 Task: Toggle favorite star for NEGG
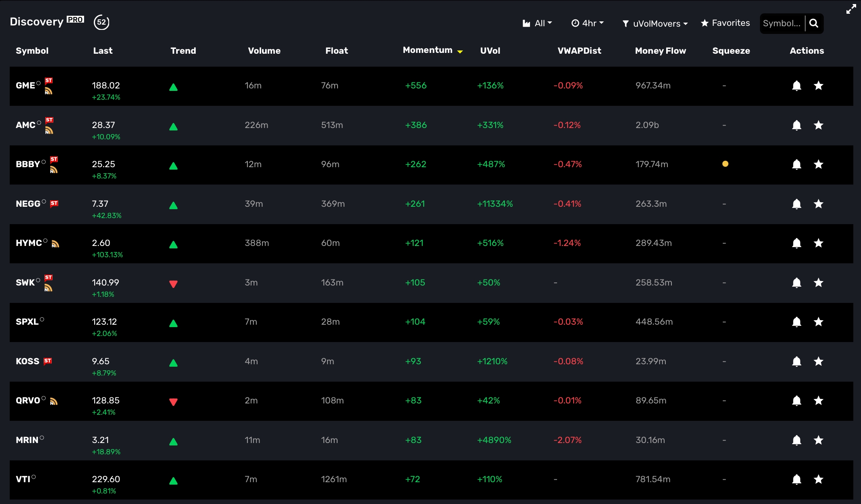(x=818, y=204)
